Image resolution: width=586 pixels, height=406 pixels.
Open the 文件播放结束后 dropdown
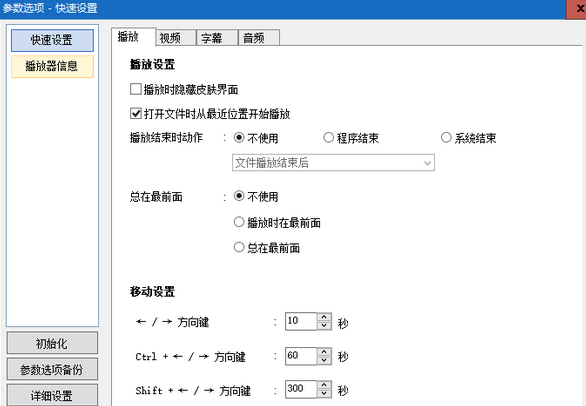(333, 163)
